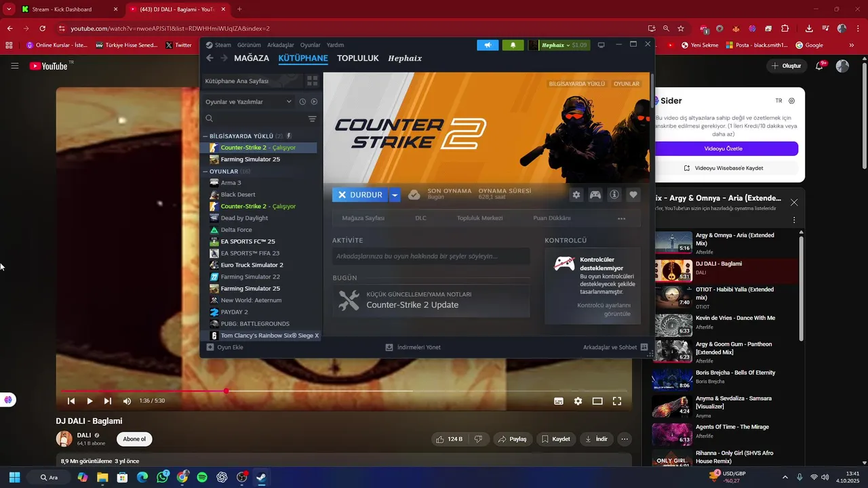
Task: Sort library by recent clock icon
Action: (x=302, y=102)
